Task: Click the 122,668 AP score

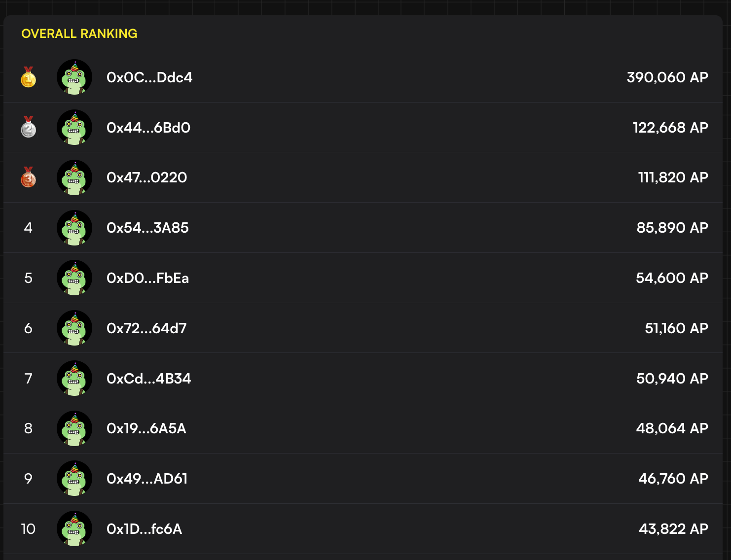Action: pyautogui.click(x=670, y=128)
